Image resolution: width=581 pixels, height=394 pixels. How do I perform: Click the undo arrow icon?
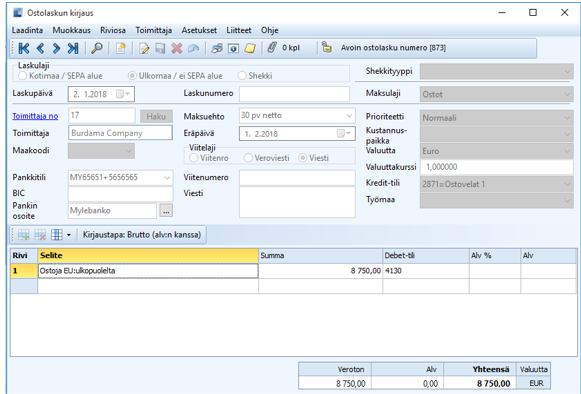click(193, 48)
